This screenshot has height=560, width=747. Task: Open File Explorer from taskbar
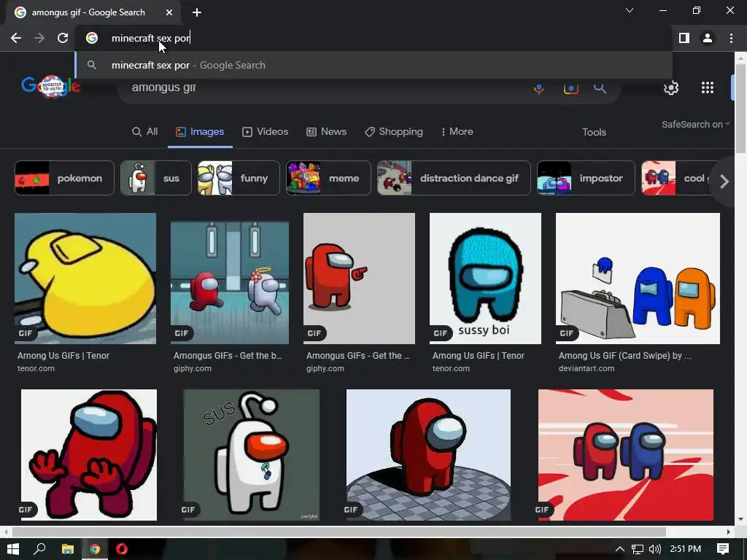68,549
